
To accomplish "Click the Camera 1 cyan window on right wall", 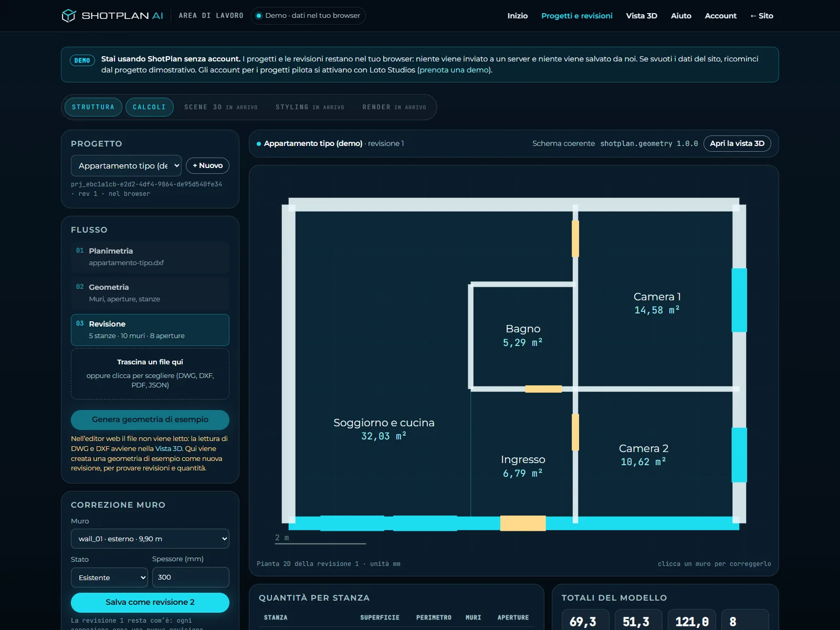I will pyautogui.click(x=739, y=300).
